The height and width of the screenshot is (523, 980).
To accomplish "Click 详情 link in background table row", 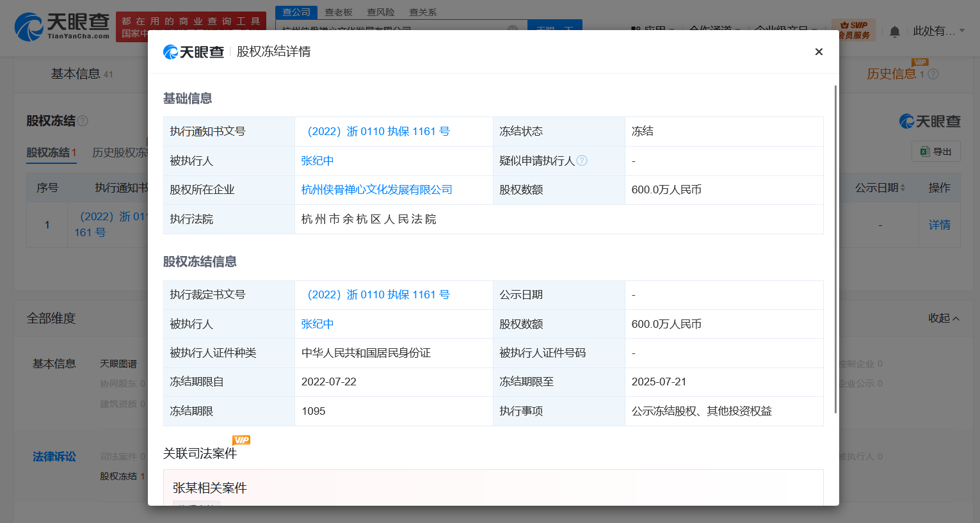I will 939,225.
